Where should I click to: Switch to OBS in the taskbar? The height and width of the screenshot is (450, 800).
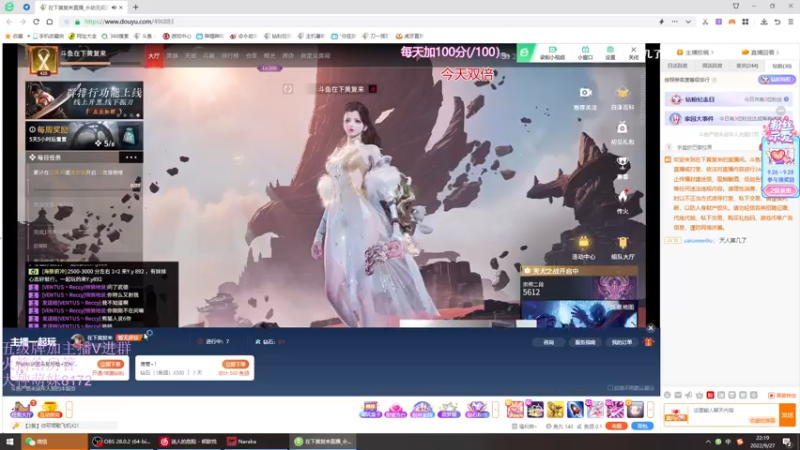[121, 442]
